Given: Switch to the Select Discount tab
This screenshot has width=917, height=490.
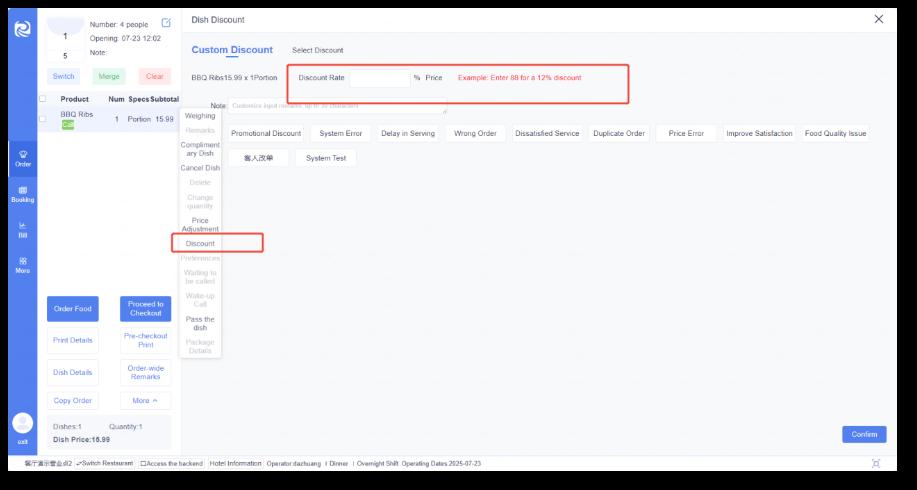Looking at the screenshot, I should tap(317, 50).
